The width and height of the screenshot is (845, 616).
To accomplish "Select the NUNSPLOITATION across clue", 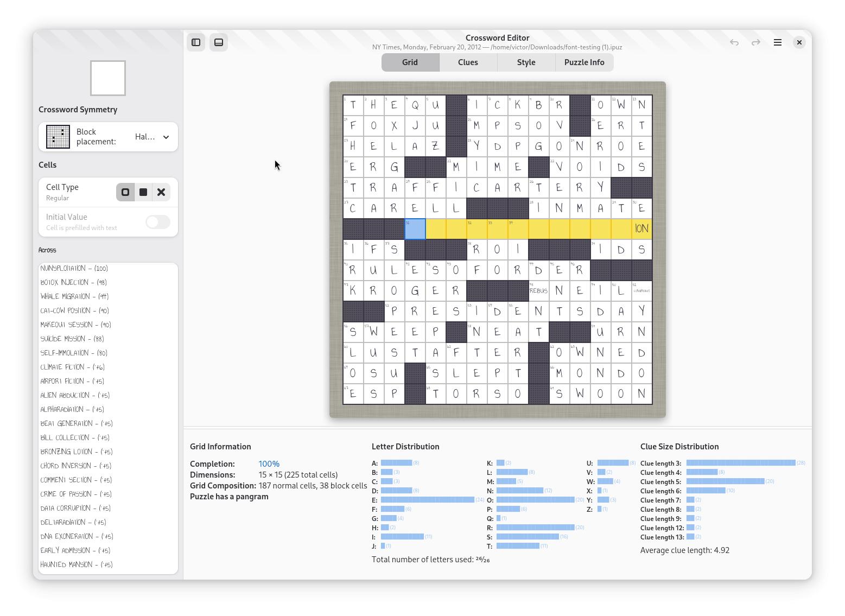I will click(74, 268).
